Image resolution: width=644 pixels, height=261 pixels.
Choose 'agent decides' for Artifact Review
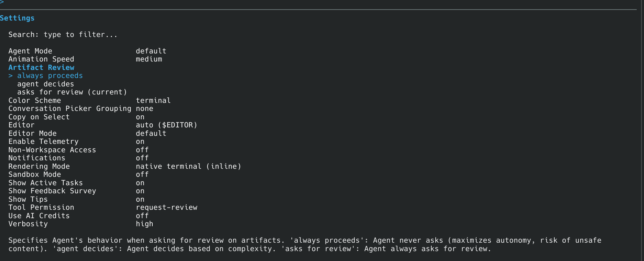45,84
